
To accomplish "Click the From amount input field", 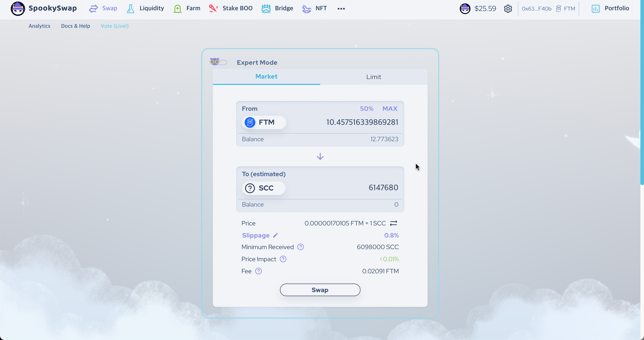I will point(362,122).
